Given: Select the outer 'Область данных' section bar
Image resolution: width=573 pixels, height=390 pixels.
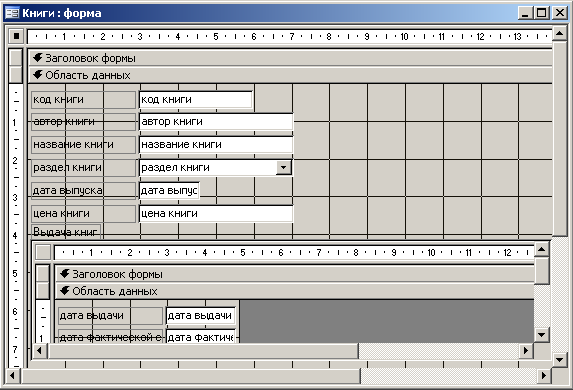Looking at the screenshot, I should click(x=290, y=75).
